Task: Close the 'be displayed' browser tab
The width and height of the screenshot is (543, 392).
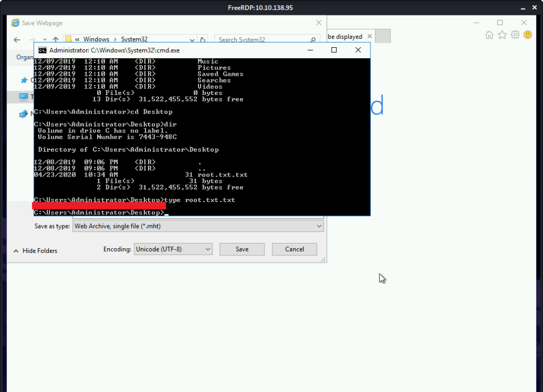Action: coord(368,37)
